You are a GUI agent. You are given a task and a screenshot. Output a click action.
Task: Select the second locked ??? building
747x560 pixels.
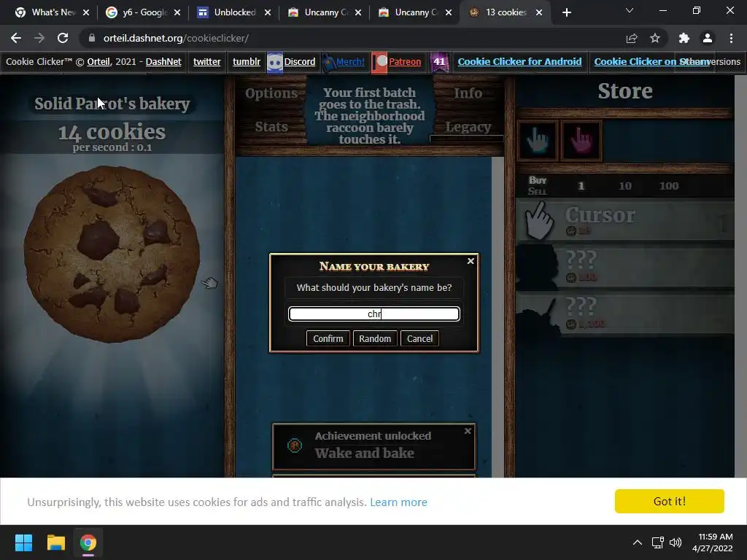point(624,314)
